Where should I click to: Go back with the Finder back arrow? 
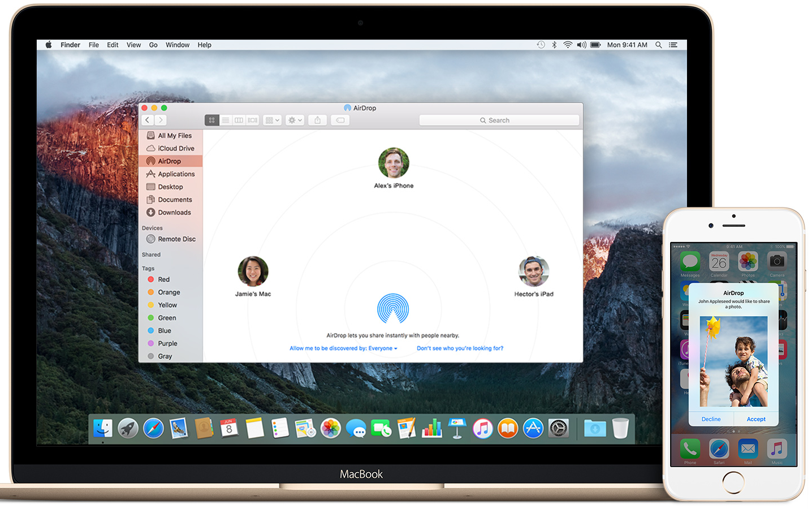[x=148, y=120]
